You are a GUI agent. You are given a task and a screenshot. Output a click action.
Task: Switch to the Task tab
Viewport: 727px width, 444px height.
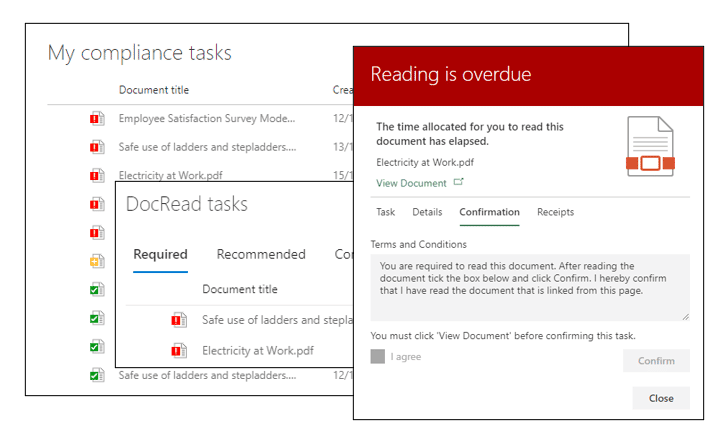coord(385,212)
